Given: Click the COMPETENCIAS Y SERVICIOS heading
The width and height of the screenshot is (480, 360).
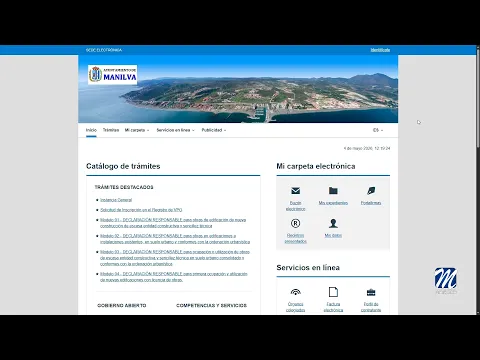Looking at the screenshot, I should (x=211, y=305).
